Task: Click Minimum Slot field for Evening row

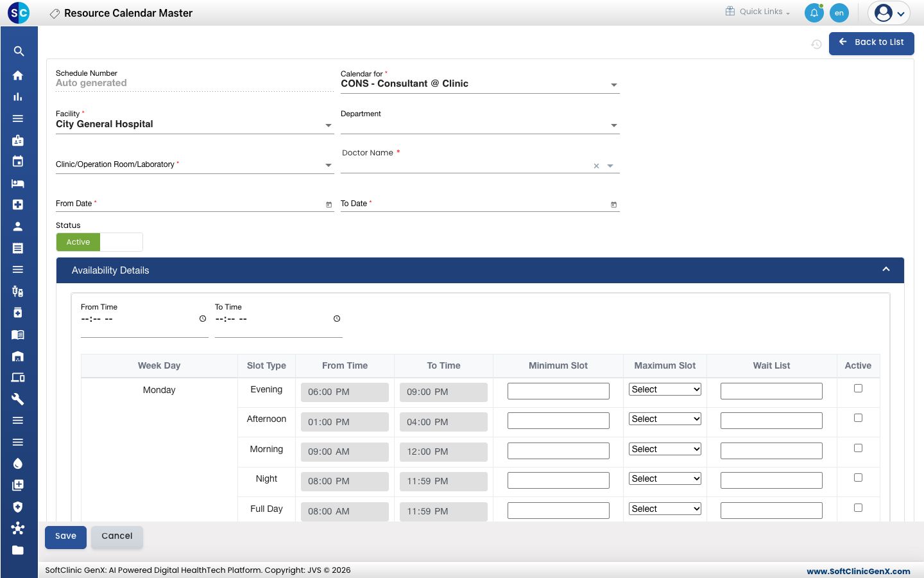Action: point(558,391)
